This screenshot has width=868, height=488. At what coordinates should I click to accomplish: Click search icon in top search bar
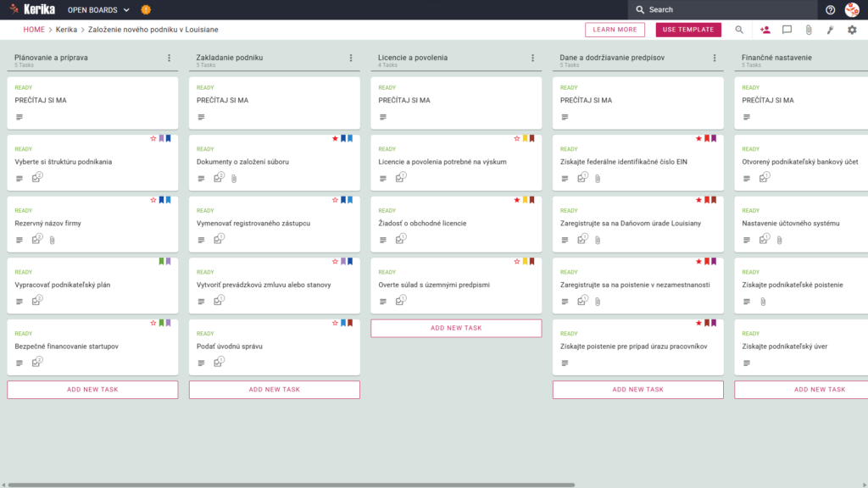point(640,10)
